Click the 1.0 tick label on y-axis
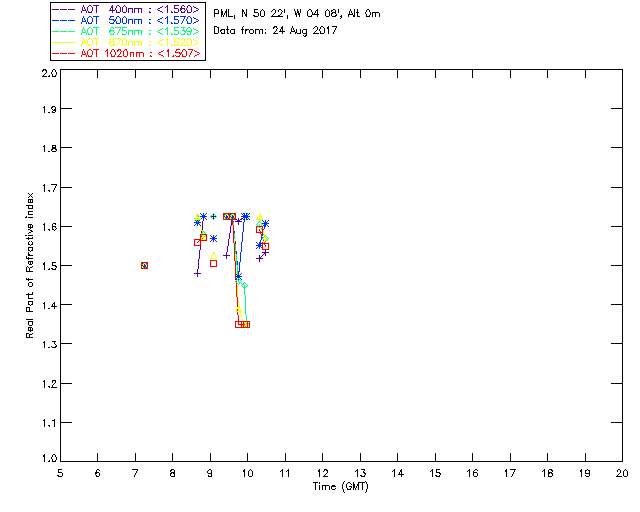Viewport: 640px width, 512px height. click(x=49, y=459)
